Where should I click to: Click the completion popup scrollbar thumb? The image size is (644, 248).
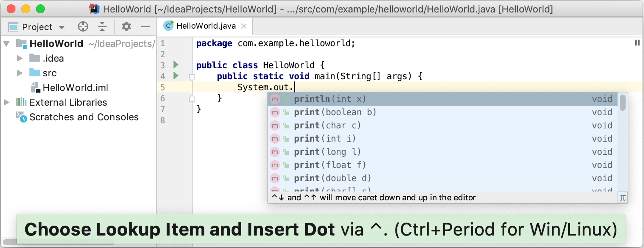(x=622, y=103)
